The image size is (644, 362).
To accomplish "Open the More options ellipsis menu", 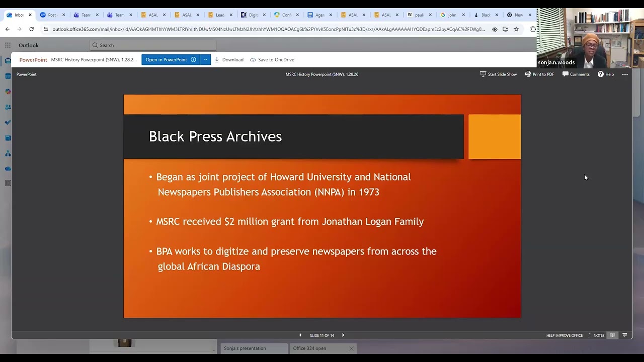I will (x=625, y=74).
